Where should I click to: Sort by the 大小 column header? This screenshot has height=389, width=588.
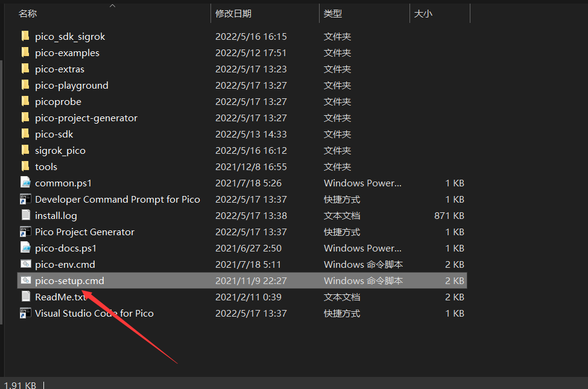coord(423,14)
